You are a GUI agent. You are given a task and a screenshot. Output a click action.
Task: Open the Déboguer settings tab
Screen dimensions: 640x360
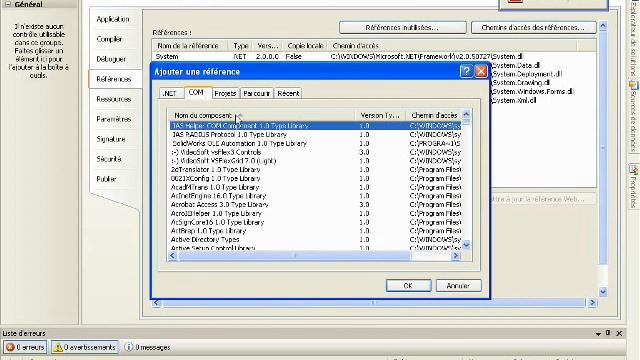[111, 59]
